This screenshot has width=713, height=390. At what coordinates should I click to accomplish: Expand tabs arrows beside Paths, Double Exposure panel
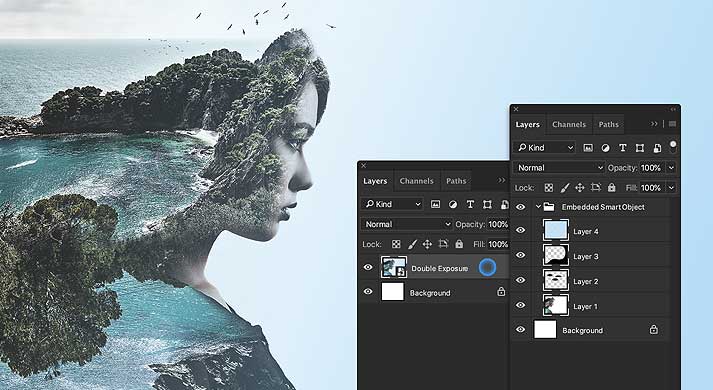[x=501, y=180]
